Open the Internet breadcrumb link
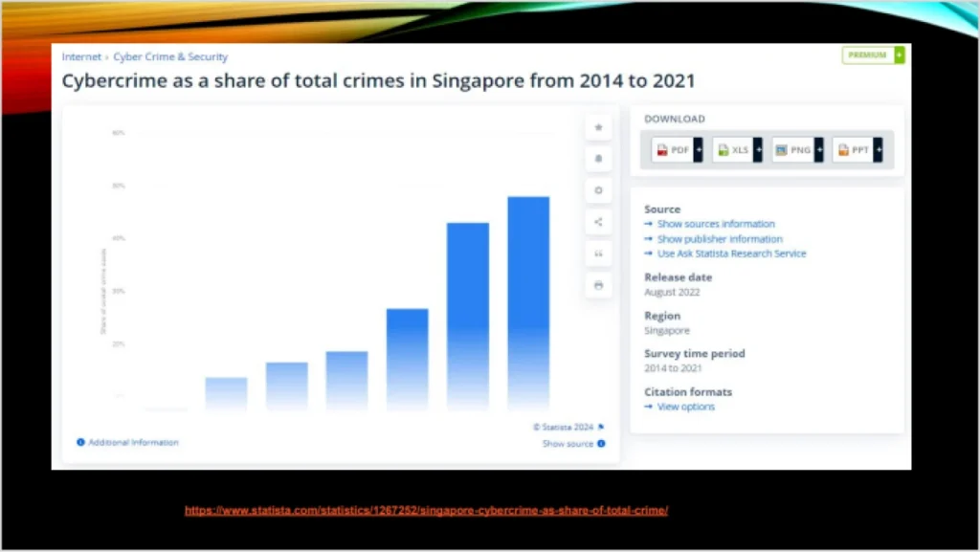Screen dimensions: 980x552 (81, 56)
